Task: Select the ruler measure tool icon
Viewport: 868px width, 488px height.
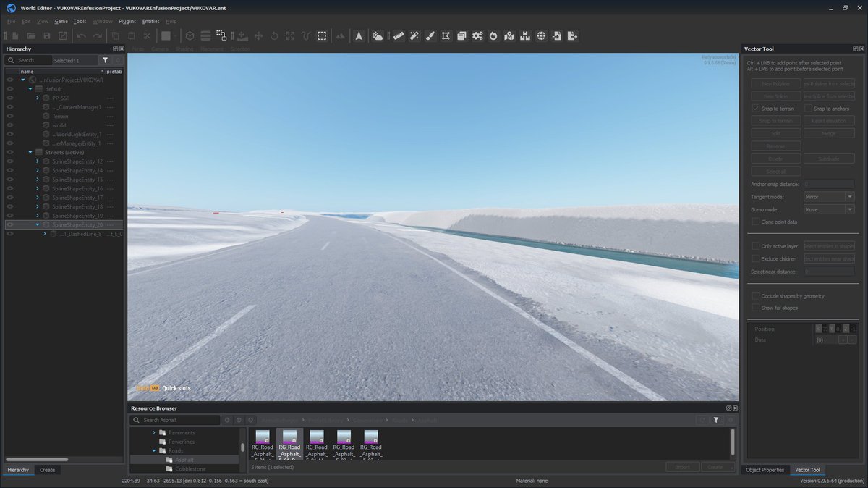Action: pos(398,35)
